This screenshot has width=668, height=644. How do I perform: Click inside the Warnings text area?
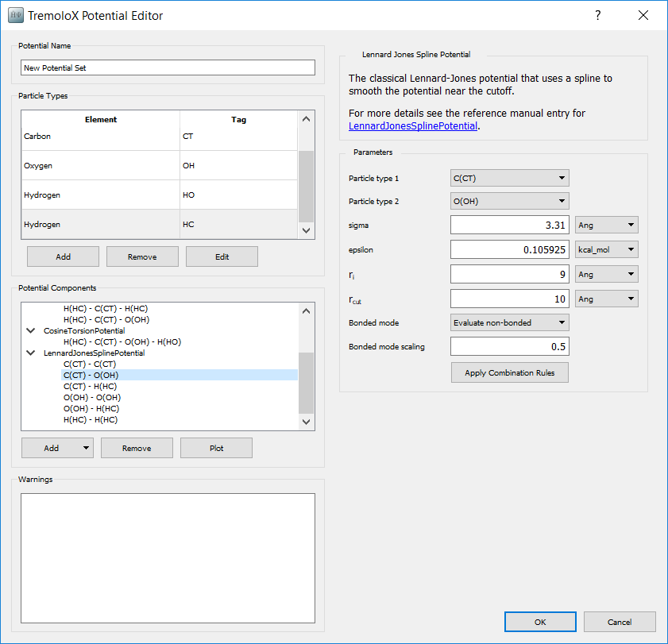coord(168,558)
